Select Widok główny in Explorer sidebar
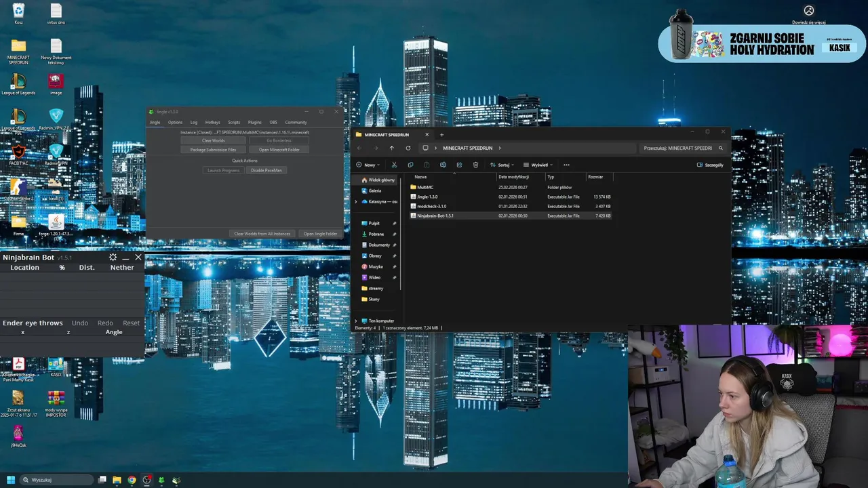Image resolution: width=868 pixels, height=488 pixels. (x=378, y=180)
